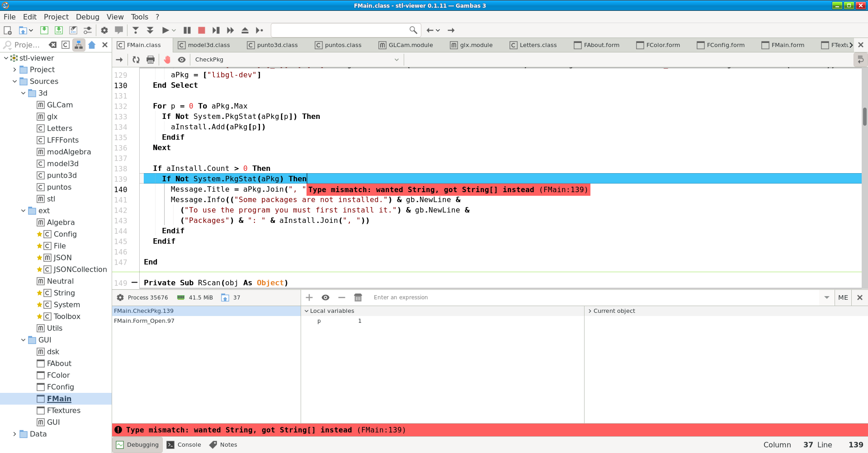Toggle the eye icon in editor toolbar
This screenshot has width=868, height=453.
tap(182, 60)
